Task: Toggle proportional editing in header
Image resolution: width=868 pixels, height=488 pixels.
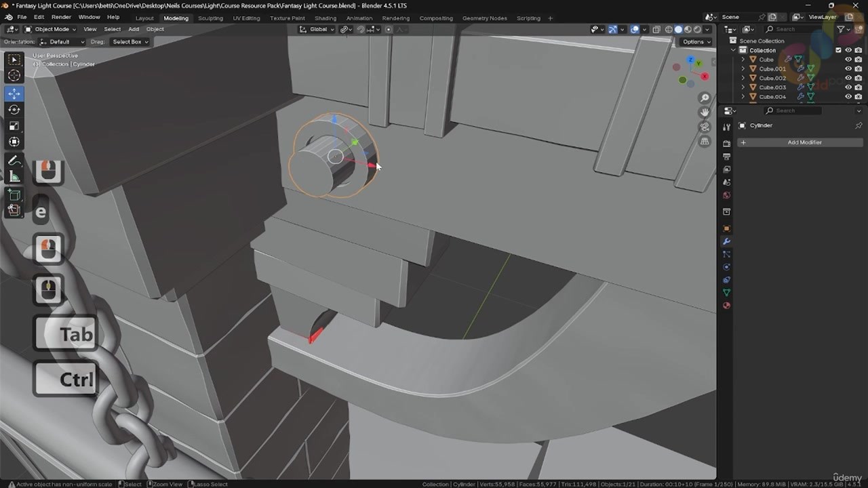Action: tap(389, 29)
